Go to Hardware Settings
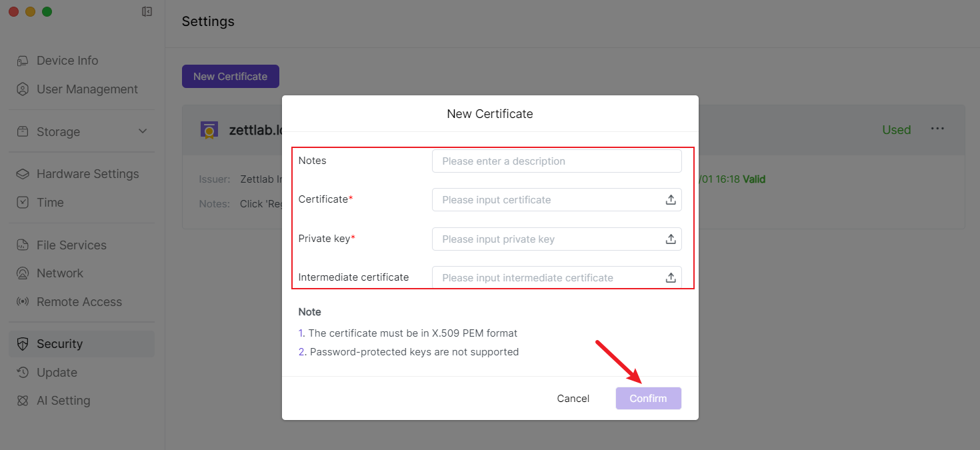 tap(87, 174)
